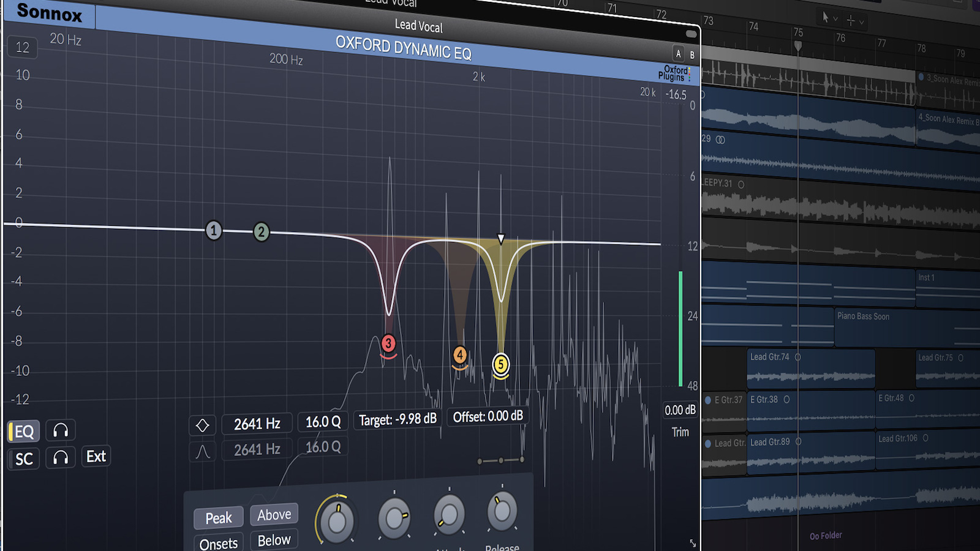Viewport: 980px width, 551px height.
Task: Click the Sonnox brand label
Action: 49,12
